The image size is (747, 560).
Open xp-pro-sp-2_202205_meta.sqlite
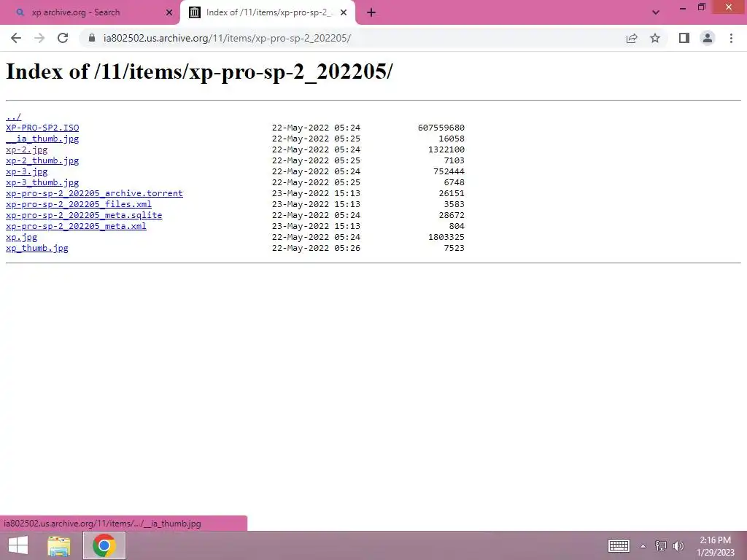(84, 215)
